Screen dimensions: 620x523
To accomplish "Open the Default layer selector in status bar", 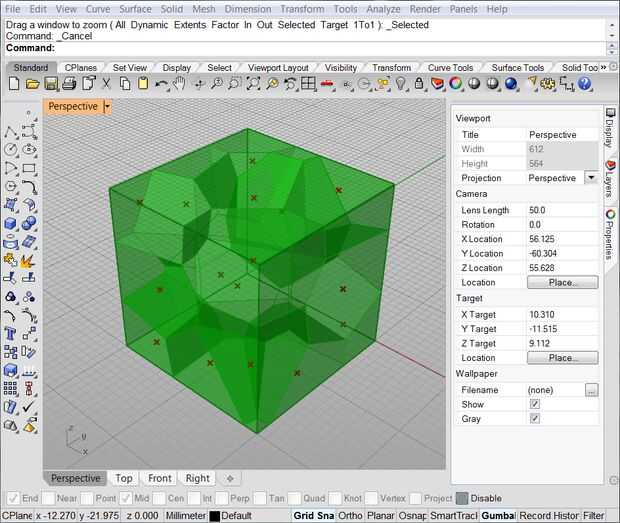I will pyautogui.click(x=236, y=515).
